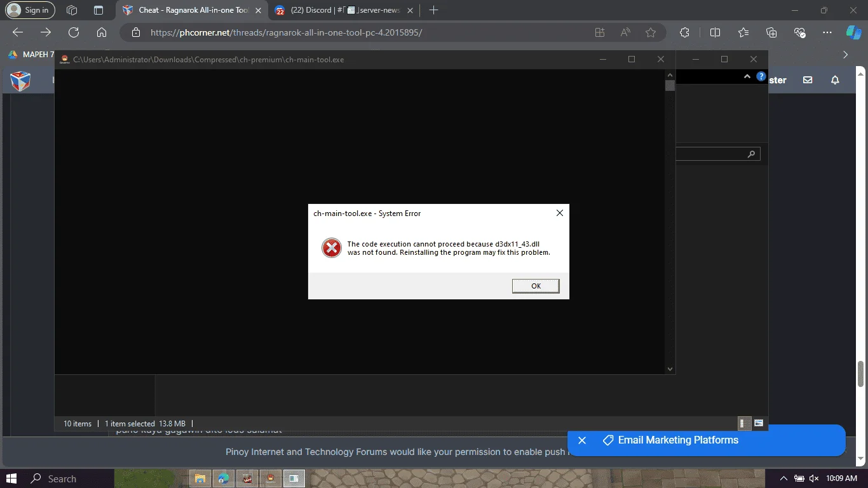Click the taskbar Search box
This screenshot has width=868, height=488.
(69, 478)
